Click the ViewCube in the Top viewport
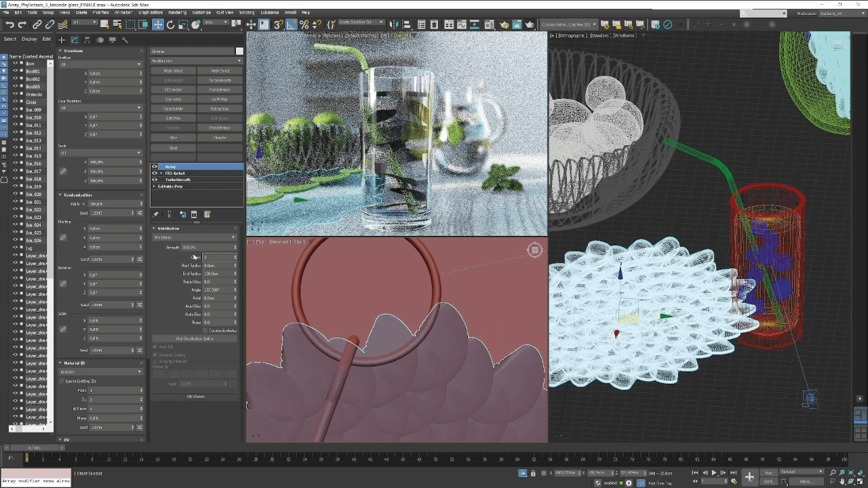 pyautogui.click(x=535, y=250)
